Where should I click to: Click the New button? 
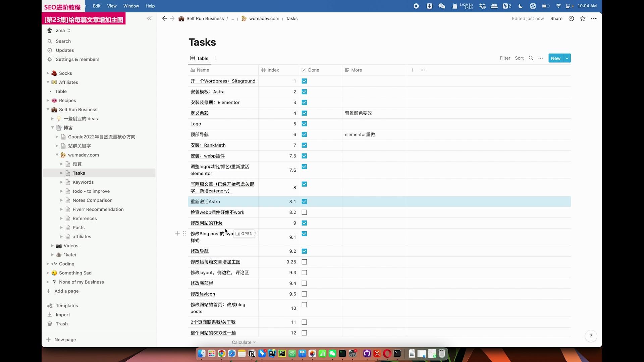tap(555, 58)
